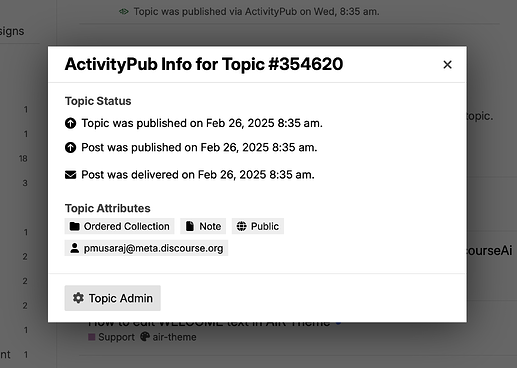Click the folder icon beside Ordered Collection
Viewport: 517px width, 368px height.
74,226
